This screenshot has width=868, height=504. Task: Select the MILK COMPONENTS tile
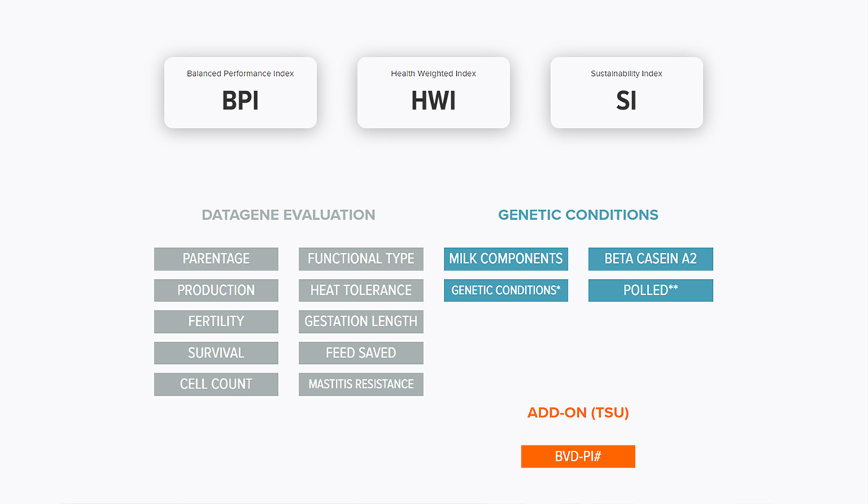[x=505, y=258]
